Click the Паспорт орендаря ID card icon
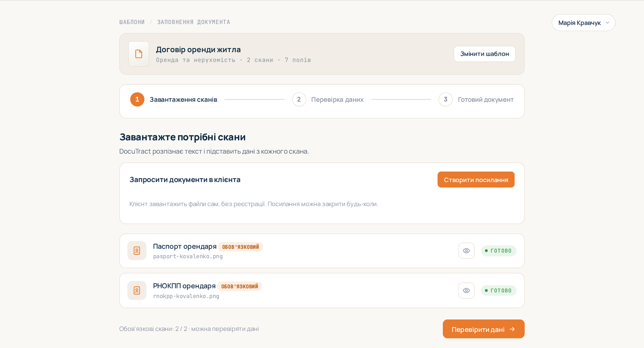The image size is (644, 348). point(137,251)
